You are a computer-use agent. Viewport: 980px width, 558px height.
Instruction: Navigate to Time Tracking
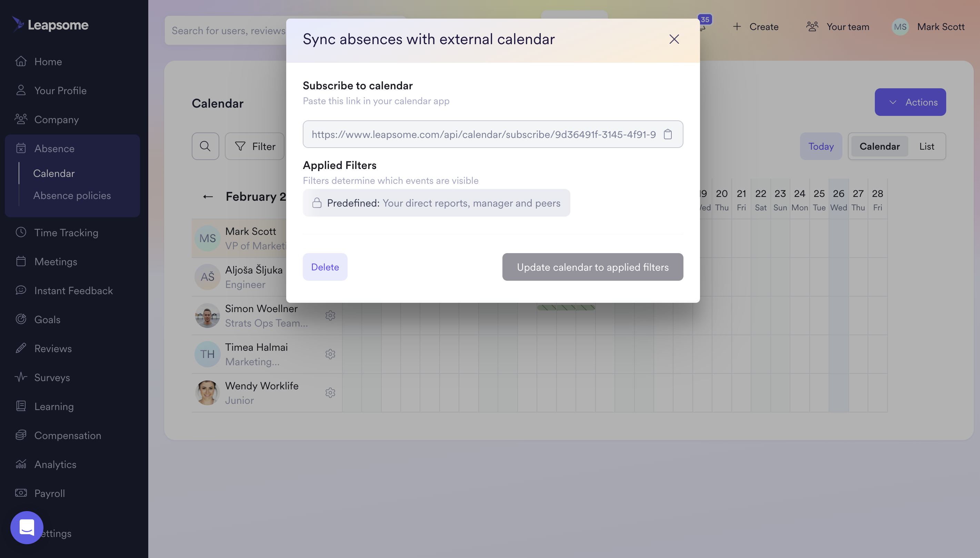66,233
